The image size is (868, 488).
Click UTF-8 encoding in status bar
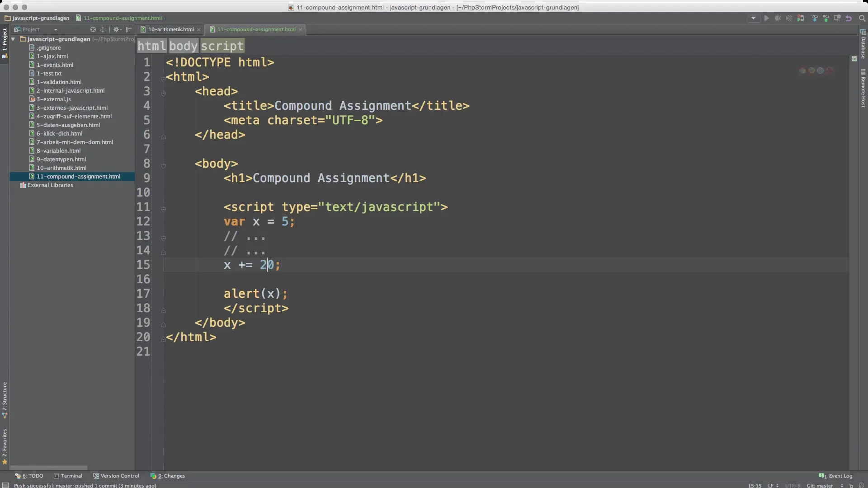click(793, 486)
